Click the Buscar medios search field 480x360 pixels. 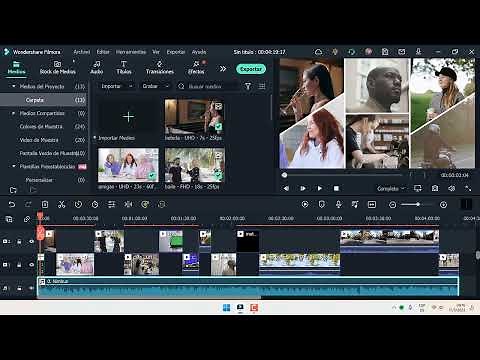[208, 86]
